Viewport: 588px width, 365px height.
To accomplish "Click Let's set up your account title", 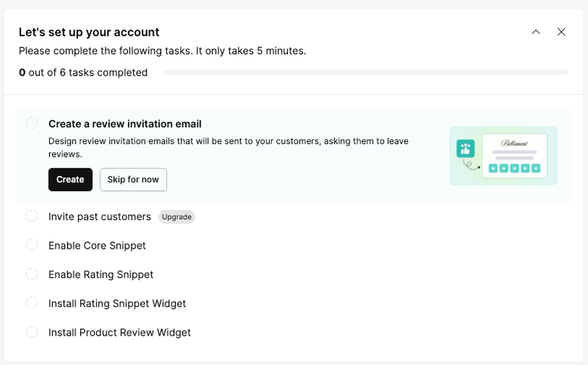I will point(89,32).
